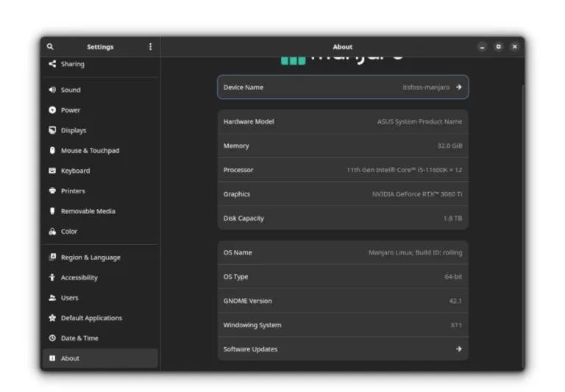Click the Color icon in sidebar
The height and width of the screenshot is (392, 565).
point(52,232)
